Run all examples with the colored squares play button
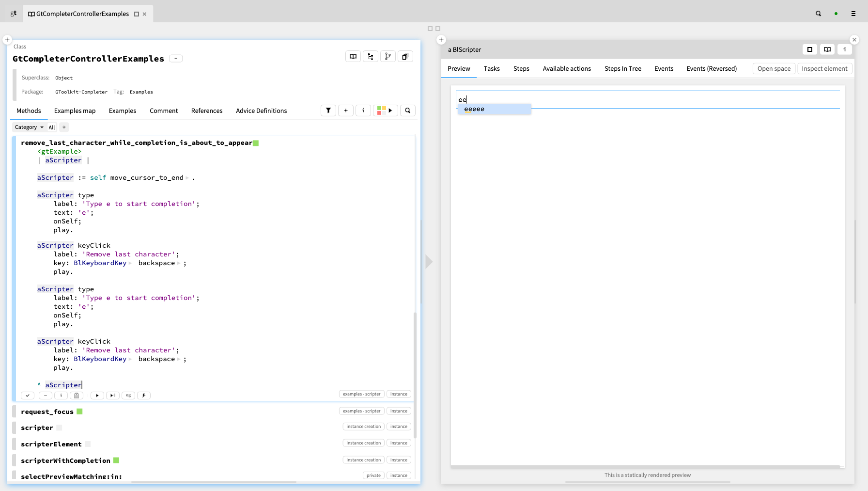This screenshot has height=491, width=868. (x=386, y=111)
